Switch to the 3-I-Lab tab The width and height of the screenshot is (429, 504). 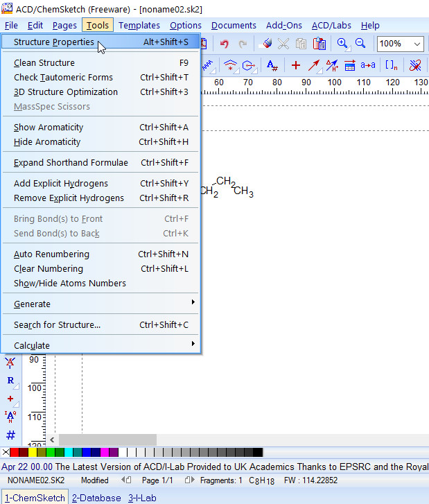[x=142, y=498]
